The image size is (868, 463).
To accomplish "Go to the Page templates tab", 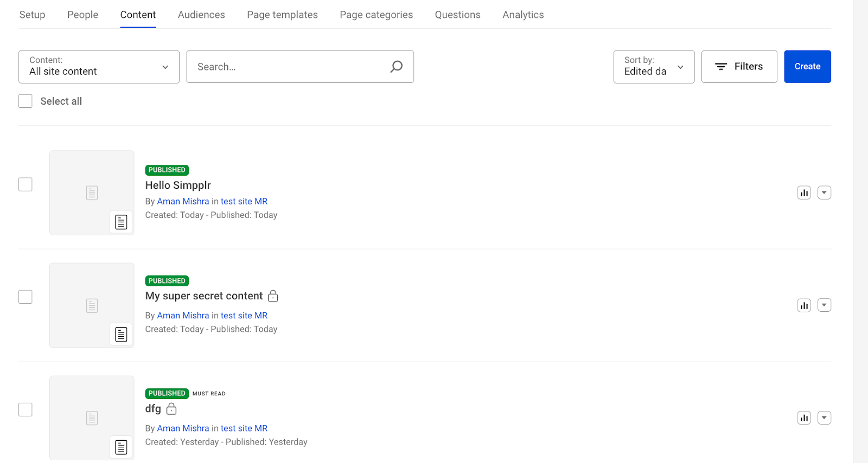I will (282, 15).
